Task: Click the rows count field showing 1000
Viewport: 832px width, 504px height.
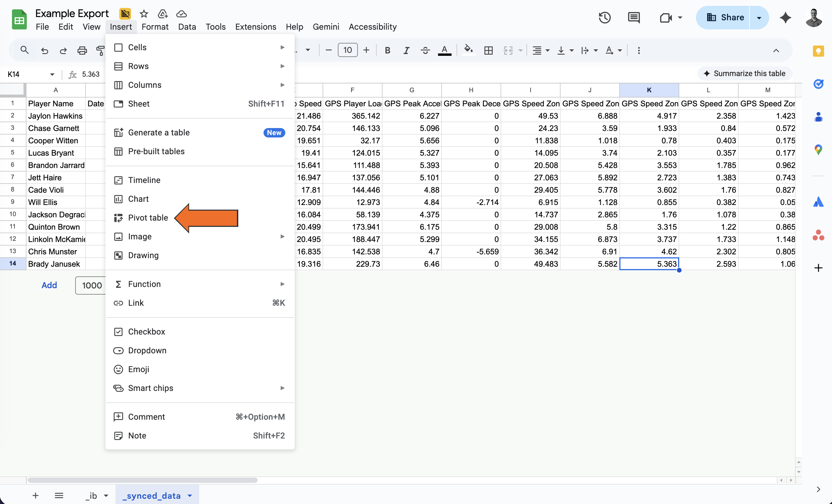Action: 90,285
